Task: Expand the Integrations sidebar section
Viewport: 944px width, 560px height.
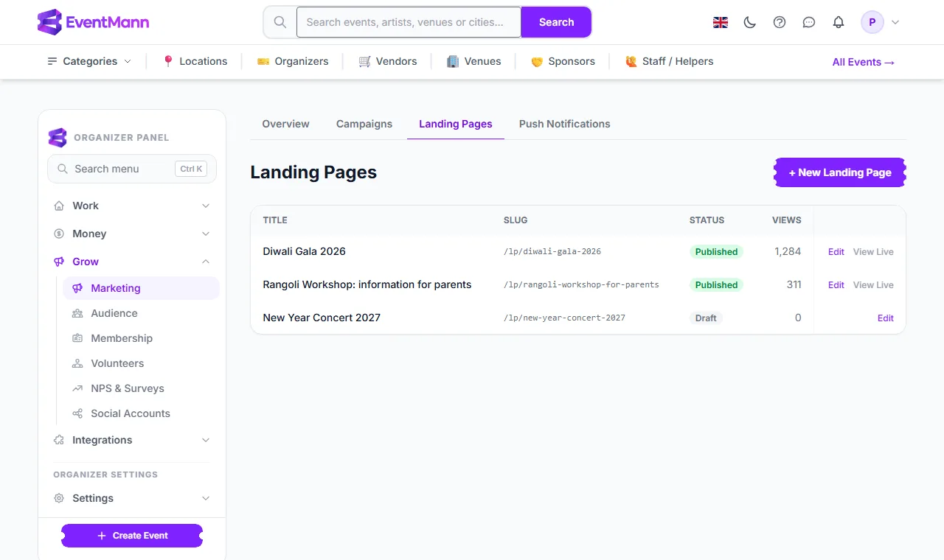Action: click(132, 440)
